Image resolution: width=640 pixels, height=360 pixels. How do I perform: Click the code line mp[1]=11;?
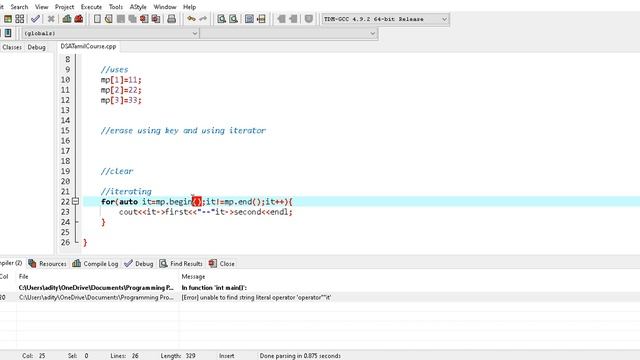[121, 80]
